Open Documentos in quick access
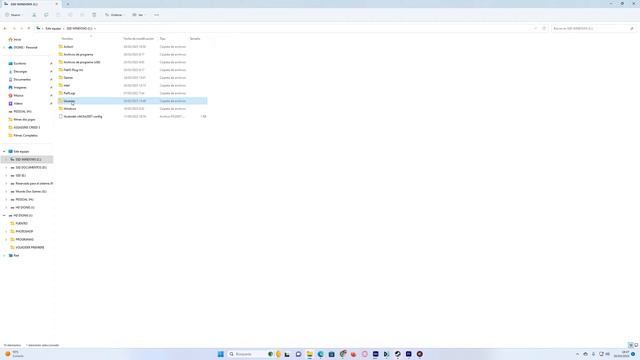 tap(22, 80)
